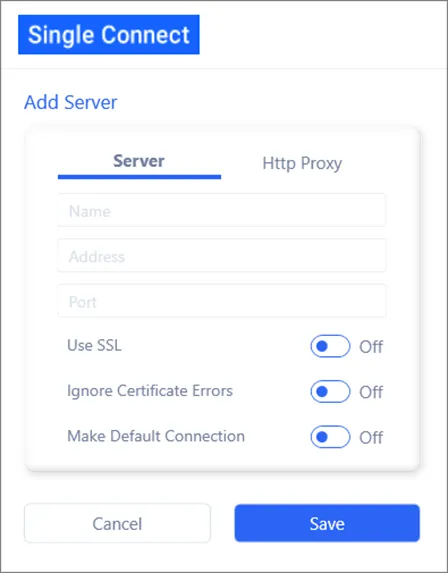
Task: Turn on Ignore Certificate Errors switch
Action: [330, 391]
